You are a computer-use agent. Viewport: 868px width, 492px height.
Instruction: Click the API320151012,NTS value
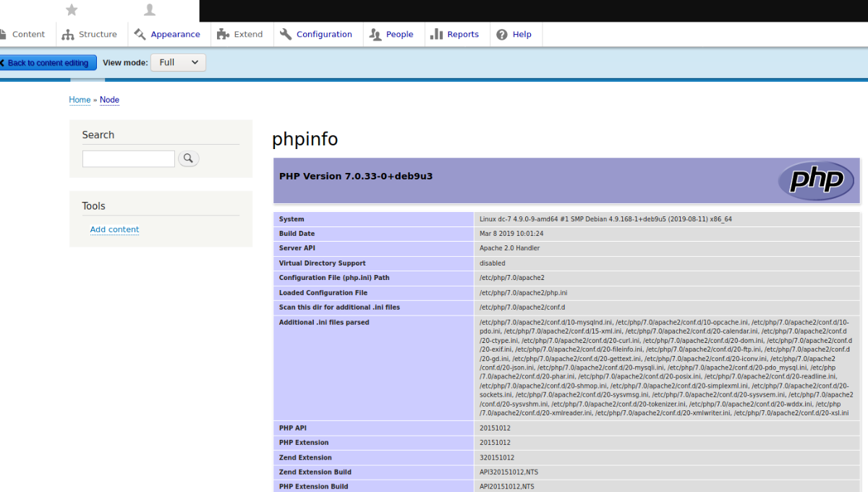tap(509, 472)
